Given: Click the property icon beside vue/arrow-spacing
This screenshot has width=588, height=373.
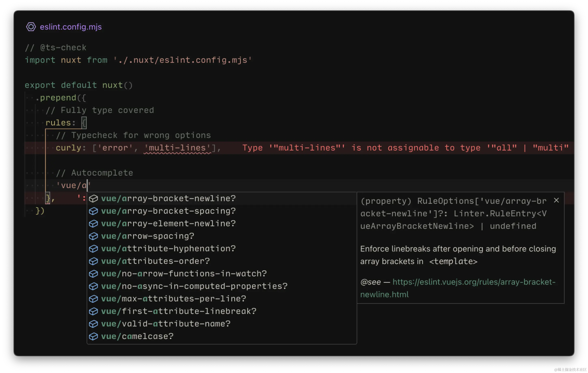Looking at the screenshot, I should coord(93,236).
